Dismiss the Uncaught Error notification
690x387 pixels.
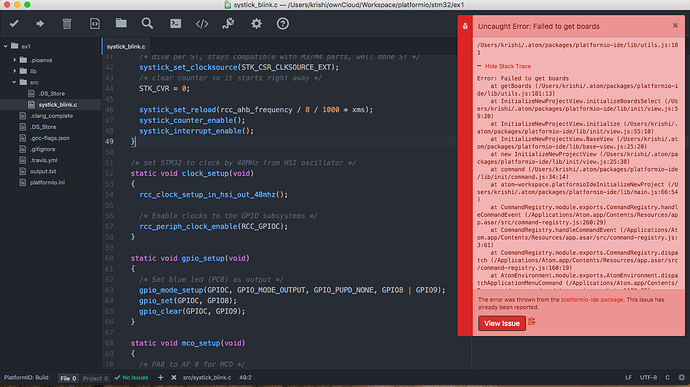675,26
